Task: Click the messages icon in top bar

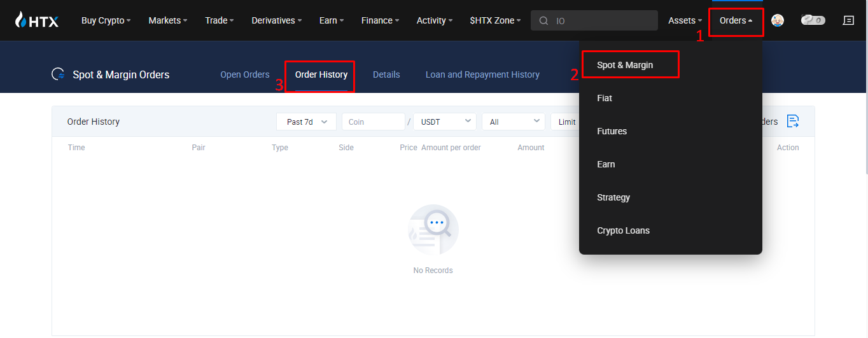Action: click(848, 20)
